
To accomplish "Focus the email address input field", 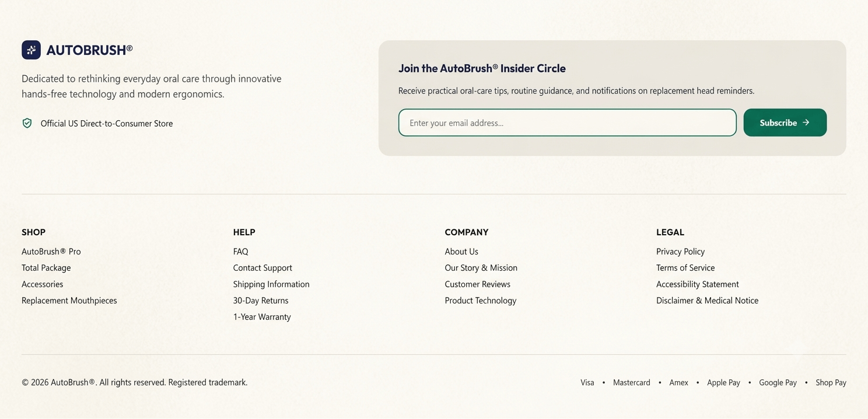I will (567, 123).
